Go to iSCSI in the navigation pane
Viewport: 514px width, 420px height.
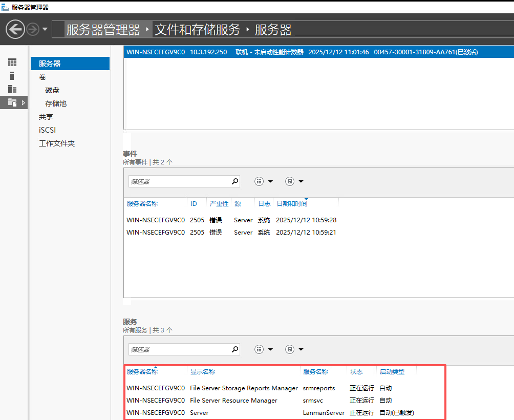[47, 130]
